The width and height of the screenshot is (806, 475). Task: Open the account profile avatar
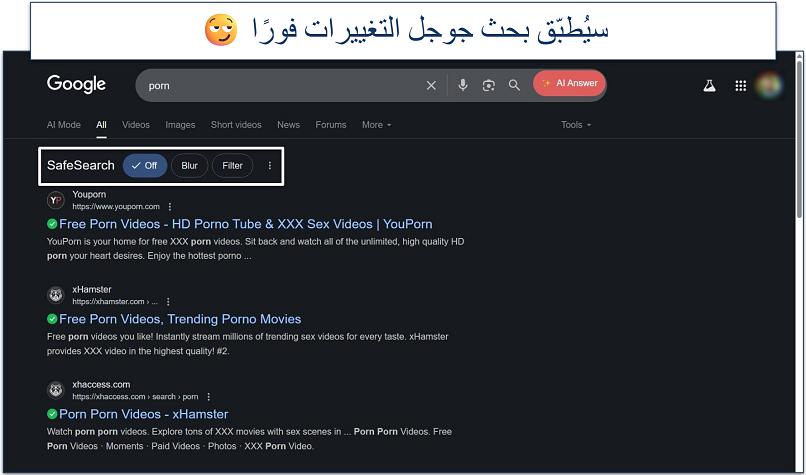769,85
